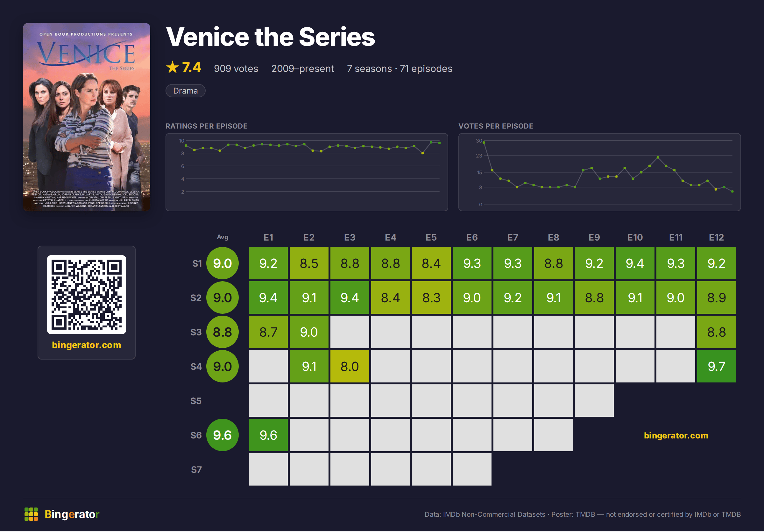
Task: Select the S4 E12 cell rated 9.7
Action: pos(717,367)
